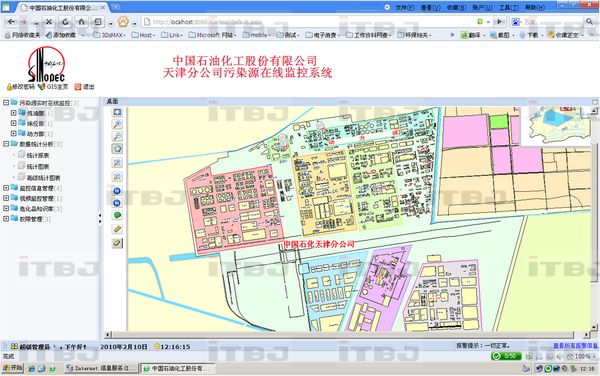This screenshot has width=600, height=376.
Task: Select the zoom out magnifier tool
Action: (117, 136)
